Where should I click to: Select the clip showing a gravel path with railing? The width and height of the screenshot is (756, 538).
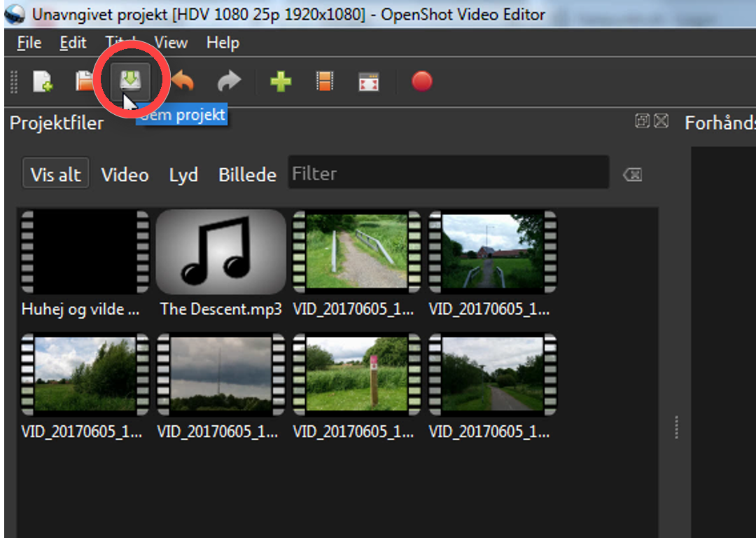357,251
